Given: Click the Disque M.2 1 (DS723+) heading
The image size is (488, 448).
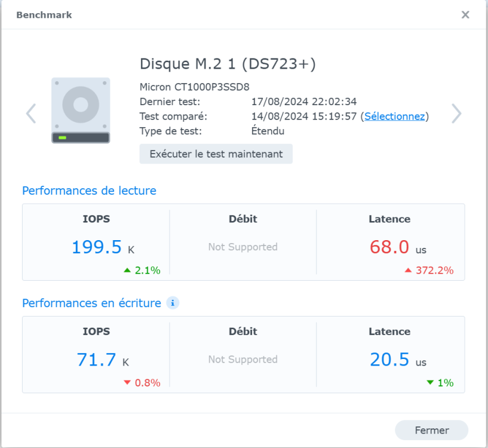Looking at the screenshot, I should [x=228, y=64].
